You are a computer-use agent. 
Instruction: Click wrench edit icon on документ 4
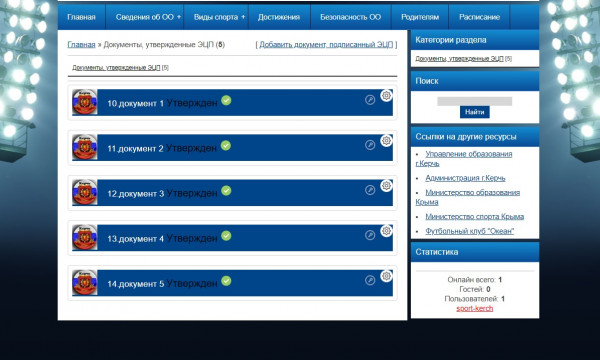click(370, 235)
